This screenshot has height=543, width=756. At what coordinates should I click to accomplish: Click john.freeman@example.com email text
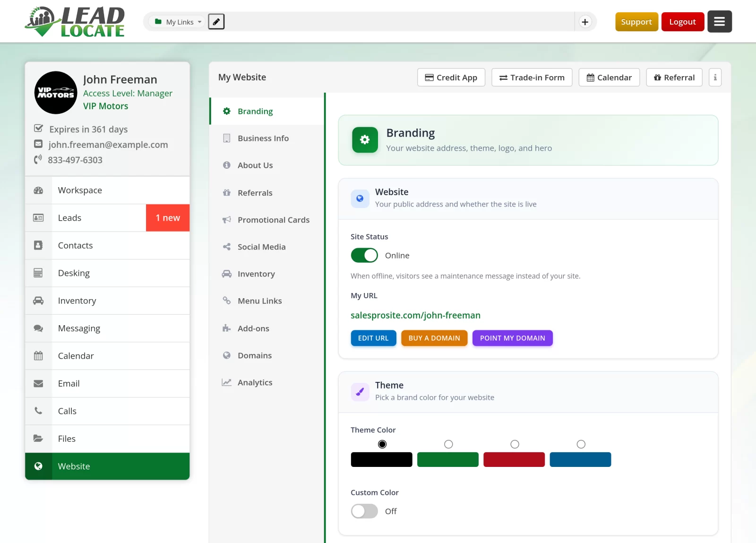tap(108, 145)
